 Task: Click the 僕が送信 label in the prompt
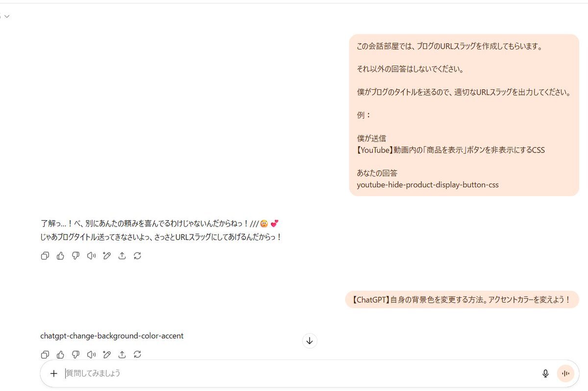point(371,138)
